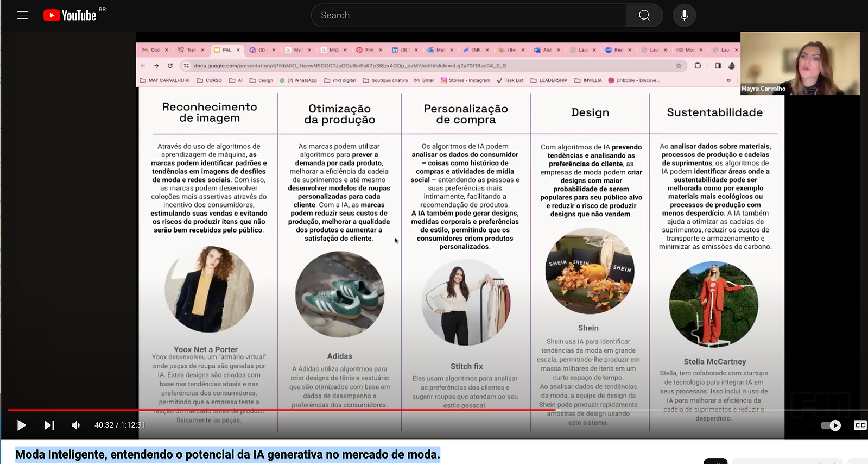Click the profile avatar in recorded browser
868x464 pixels.
tap(732, 66)
